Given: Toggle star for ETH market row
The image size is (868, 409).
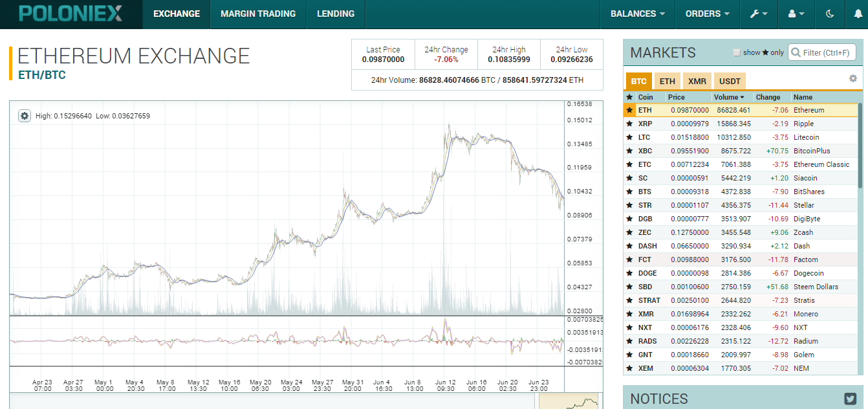Looking at the screenshot, I should 629,110.
